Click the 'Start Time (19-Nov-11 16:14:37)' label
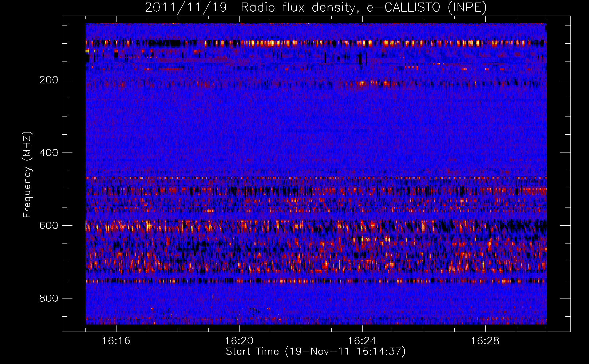The height and width of the screenshot is (364, 589). point(316,352)
